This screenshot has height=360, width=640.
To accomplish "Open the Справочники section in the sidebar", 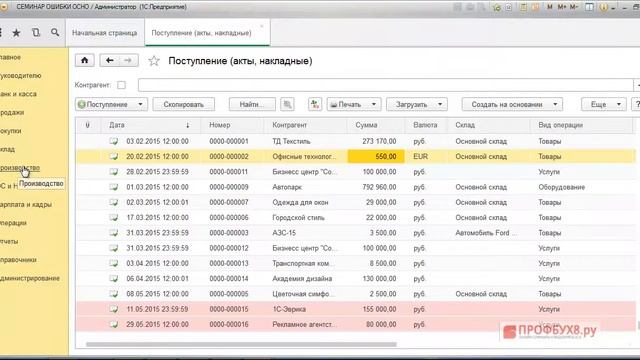I will coord(18,260).
